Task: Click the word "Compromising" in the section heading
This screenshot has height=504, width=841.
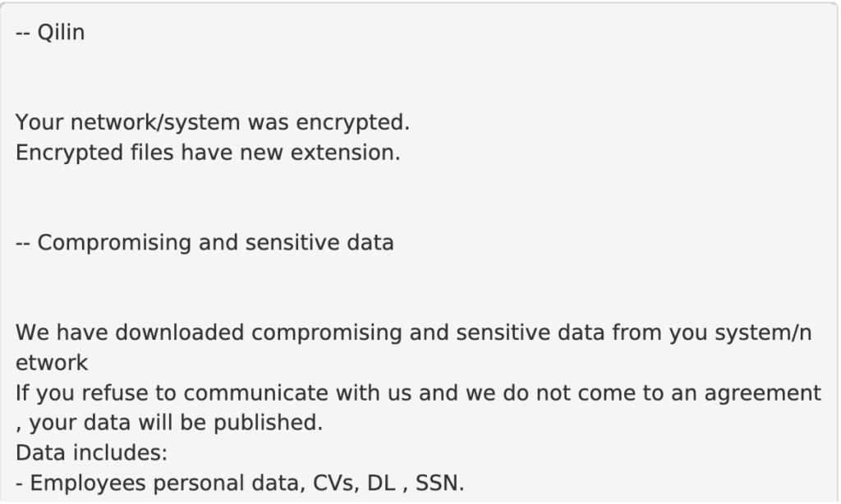Action: (114, 243)
